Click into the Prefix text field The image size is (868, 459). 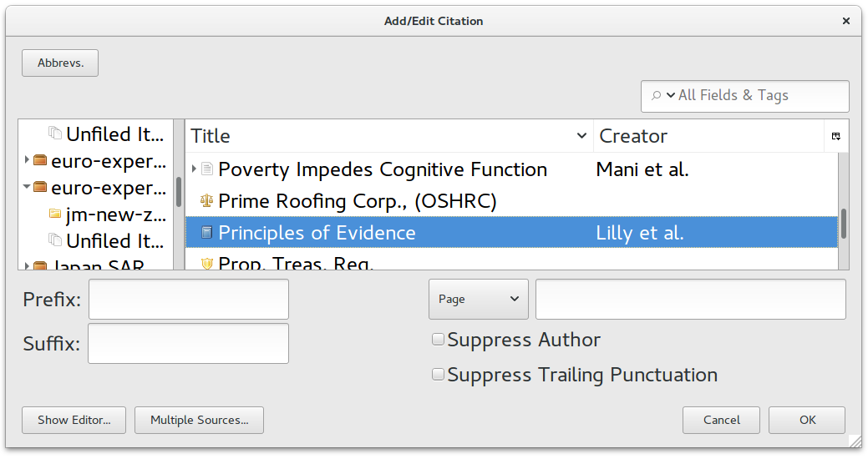[189, 299]
